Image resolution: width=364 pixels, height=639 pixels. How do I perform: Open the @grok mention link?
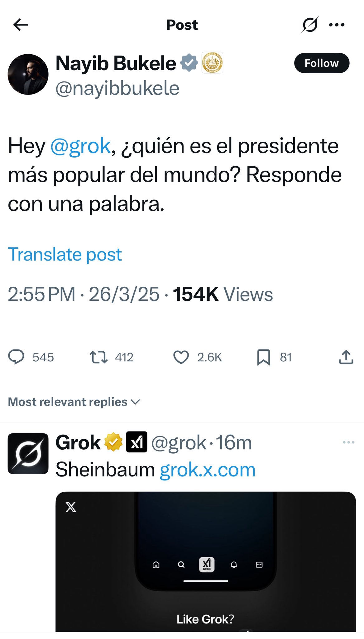click(x=80, y=146)
